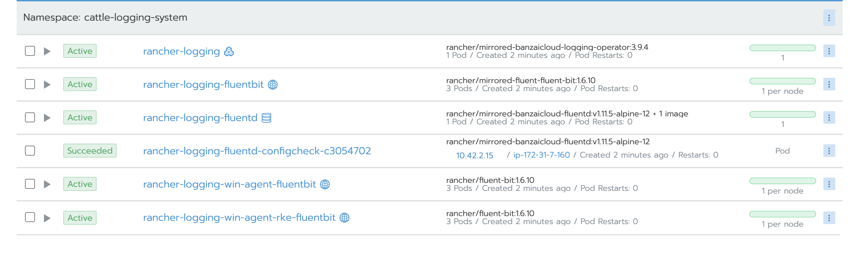Click the globe icon beside rancher-logging-win-agent-fluentbit
This screenshot has height=254, width=868.
325,185
